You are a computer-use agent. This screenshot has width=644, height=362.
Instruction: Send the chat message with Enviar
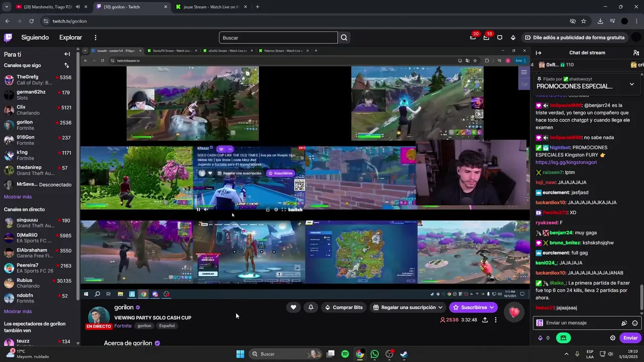(x=630, y=338)
